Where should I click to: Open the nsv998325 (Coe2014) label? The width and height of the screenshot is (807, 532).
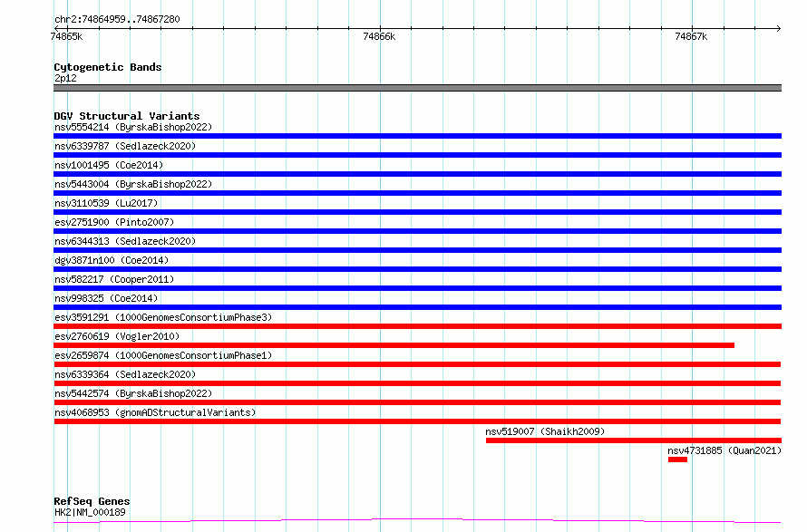point(106,298)
